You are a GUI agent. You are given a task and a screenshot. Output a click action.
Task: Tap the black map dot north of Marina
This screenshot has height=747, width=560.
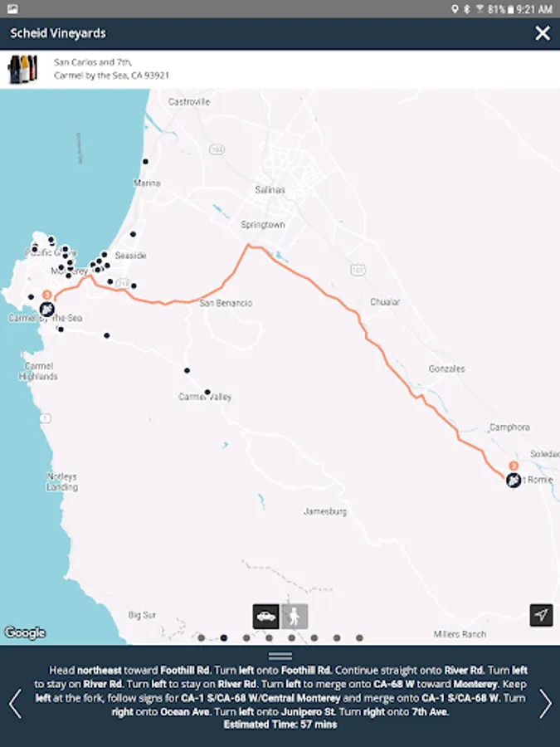[145, 162]
